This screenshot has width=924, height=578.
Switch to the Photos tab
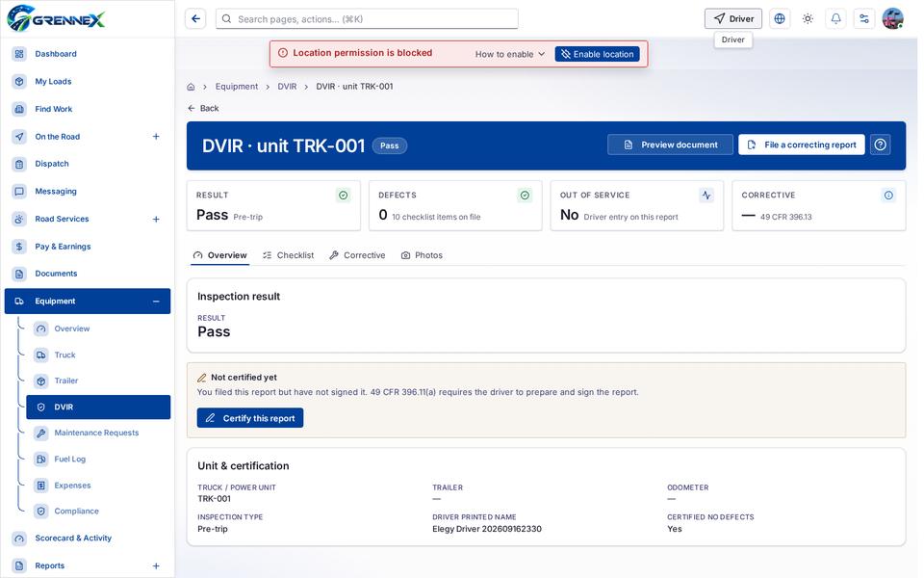tap(422, 255)
